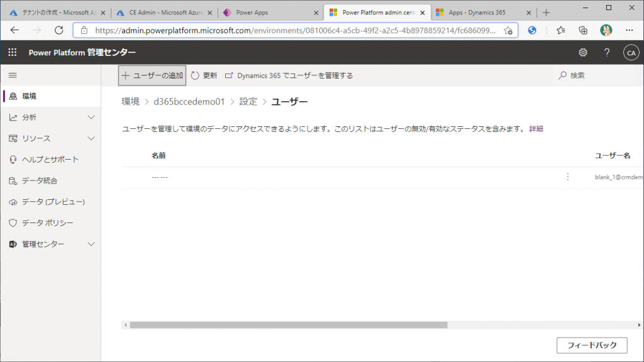Sort by ユーザー名 column header
The width and height of the screenshot is (644, 362).
tap(613, 156)
